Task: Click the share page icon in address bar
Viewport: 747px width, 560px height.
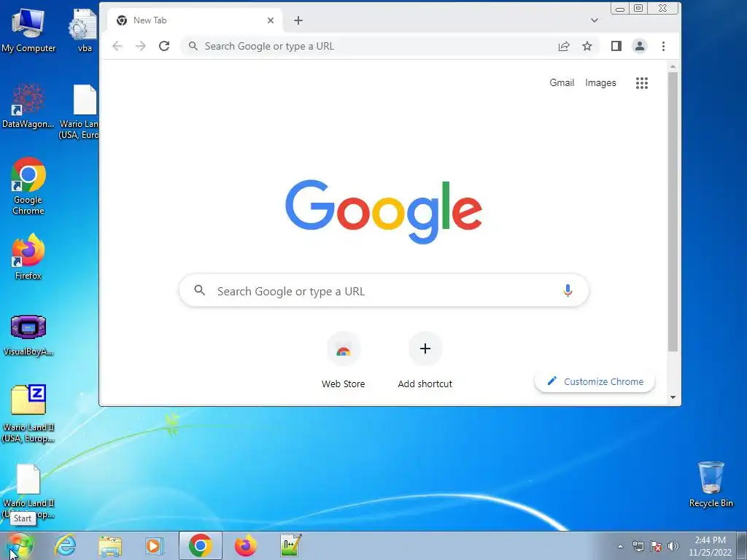Action: pyautogui.click(x=564, y=46)
